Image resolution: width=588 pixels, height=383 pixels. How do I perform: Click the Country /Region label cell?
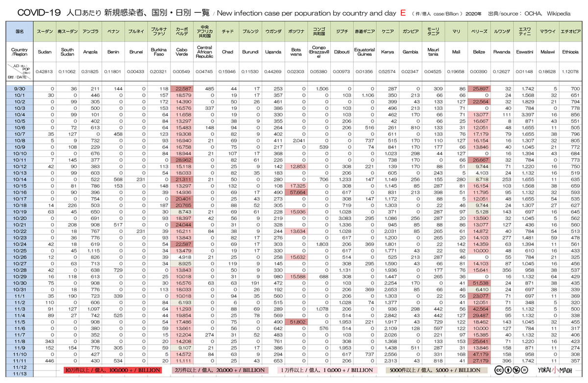tap(20, 51)
